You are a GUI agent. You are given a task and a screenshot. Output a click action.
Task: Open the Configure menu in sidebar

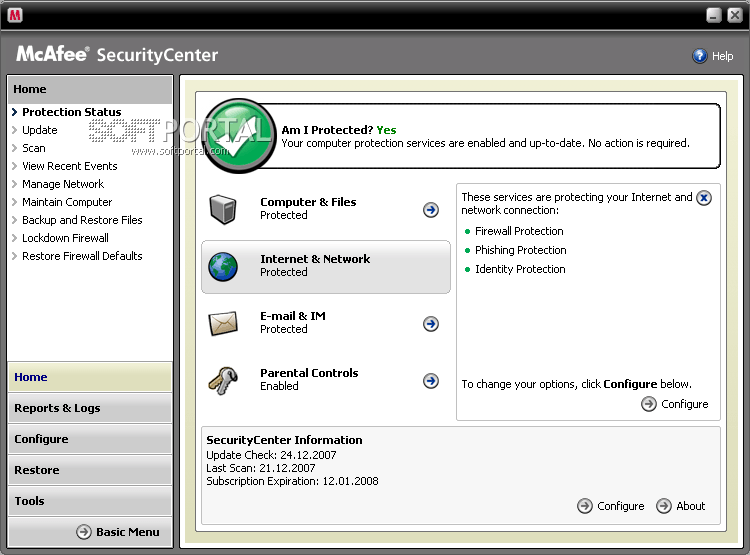click(90, 439)
